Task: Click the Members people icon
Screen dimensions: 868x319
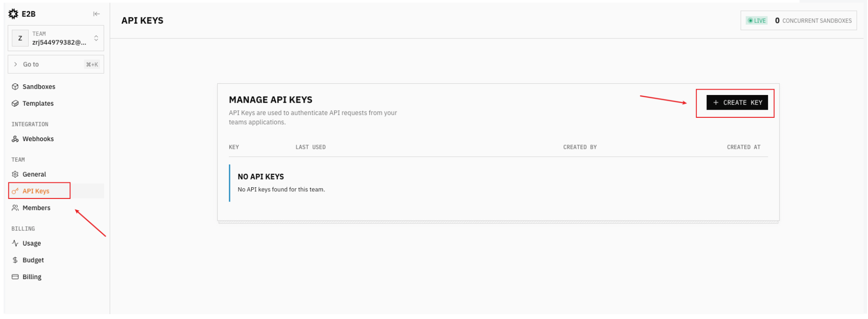Action: tap(15, 208)
